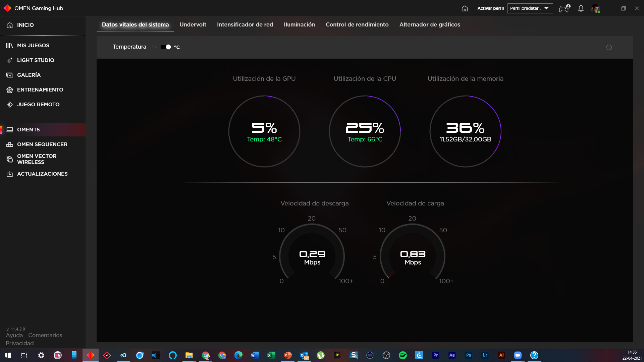Open After Effects from taskbar
644x362 pixels.
[452, 355]
